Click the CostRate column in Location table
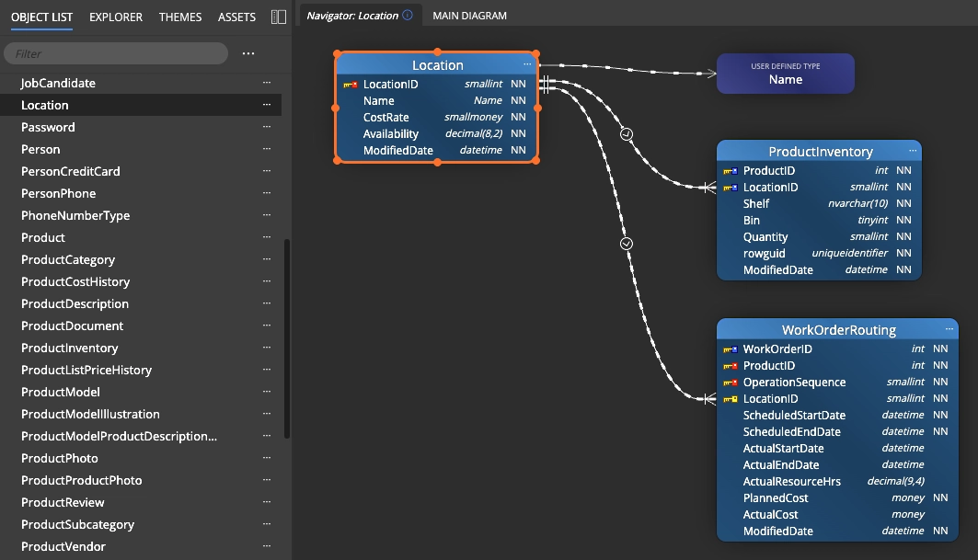Screen dimensions: 978x560 coord(437,117)
